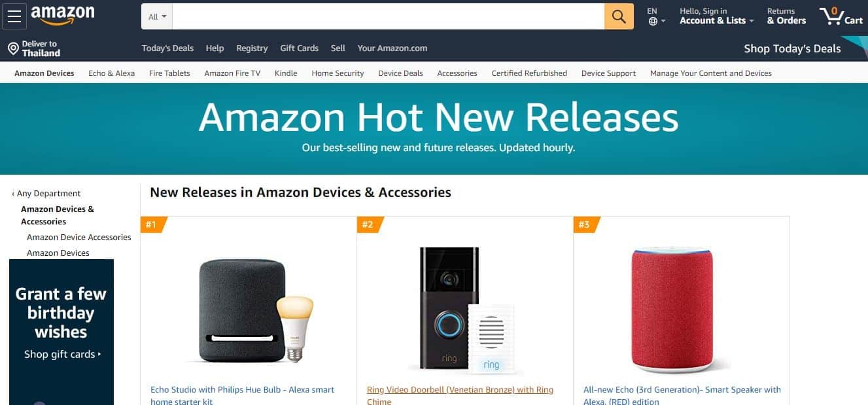Screen dimensions: 868x405
Task: Click the magnifying glass search button
Action: tap(619, 16)
